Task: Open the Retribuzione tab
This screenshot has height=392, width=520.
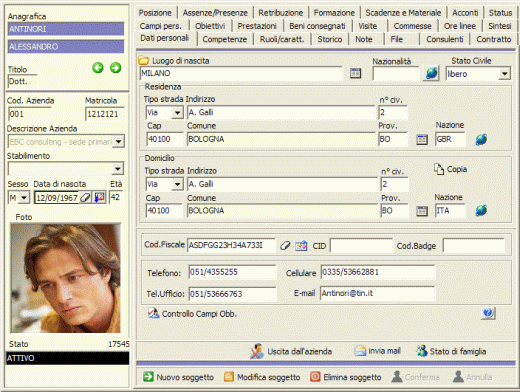Action: 281,13
